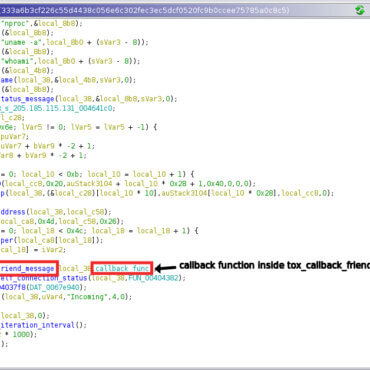Click the callback_func identifier
The height and width of the screenshot is (370, 370).
(x=122, y=268)
